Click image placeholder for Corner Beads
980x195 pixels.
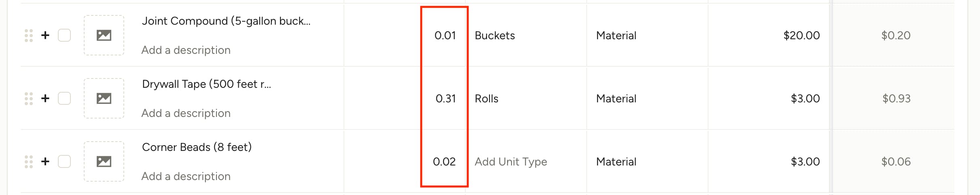(x=104, y=161)
